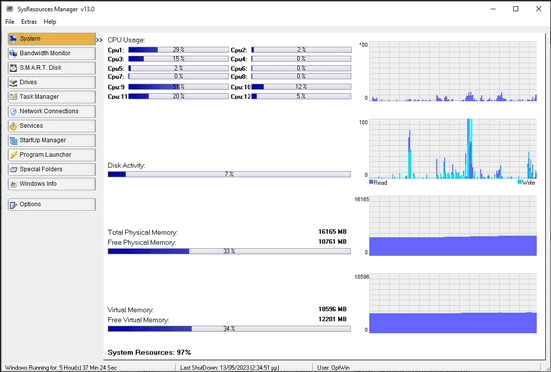The height and width of the screenshot is (372, 551).
Task: Open Special Folders button
Action: pyautogui.click(x=52, y=169)
